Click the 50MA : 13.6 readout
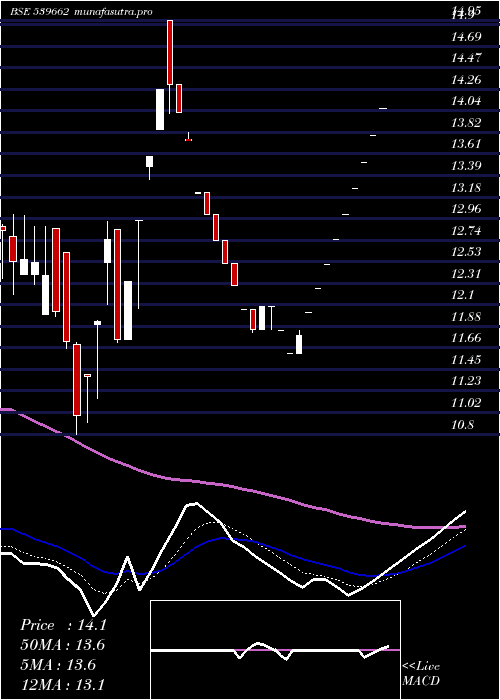Image resolution: width=500 pixels, height=700 pixels. pos(62,645)
